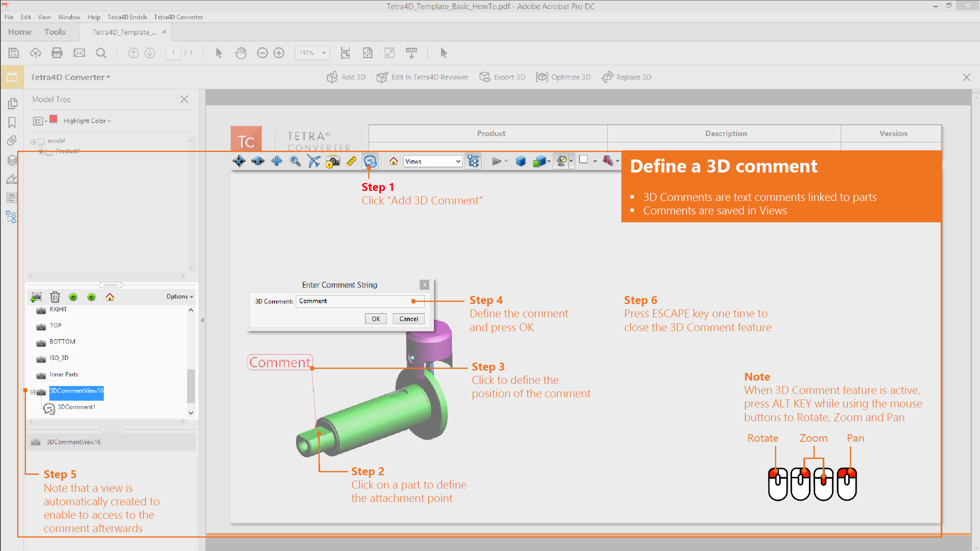The width and height of the screenshot is (980, 551).
Task: Click Edit In Tetra4D Reviewer
Action: 422,77
